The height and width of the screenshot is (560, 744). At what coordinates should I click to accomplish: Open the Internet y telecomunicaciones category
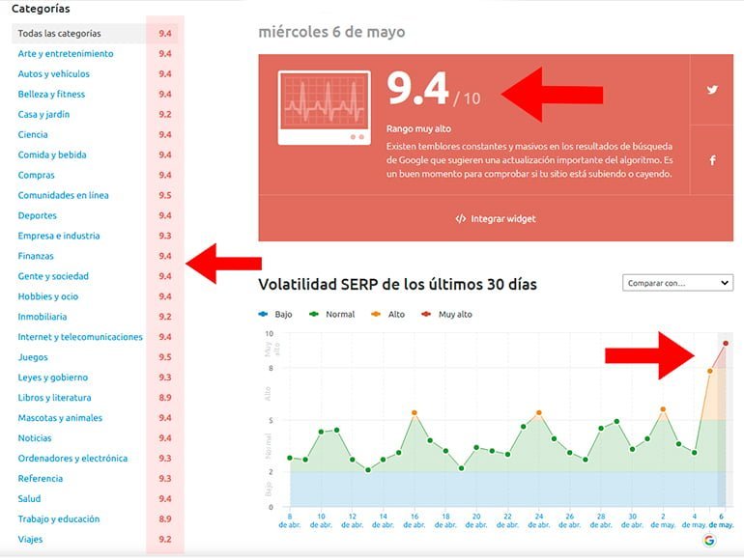click(80, 338)
